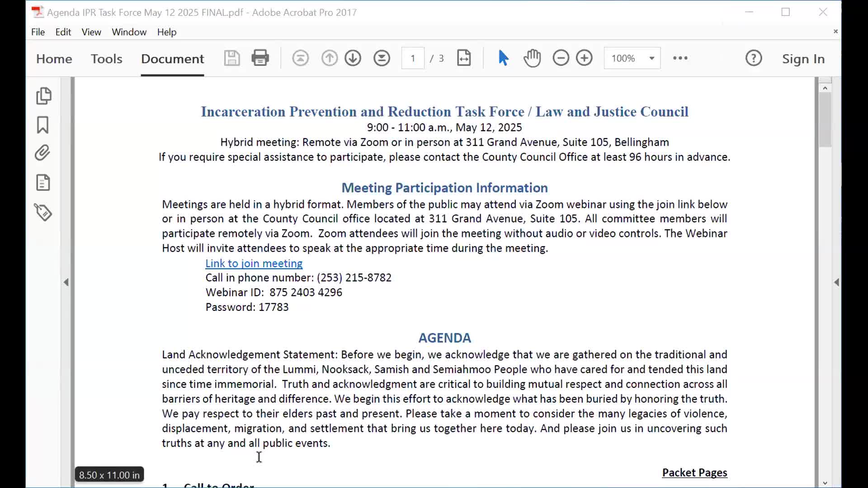
Task: Click the Print file icon
Action: [x=260, y=58]
